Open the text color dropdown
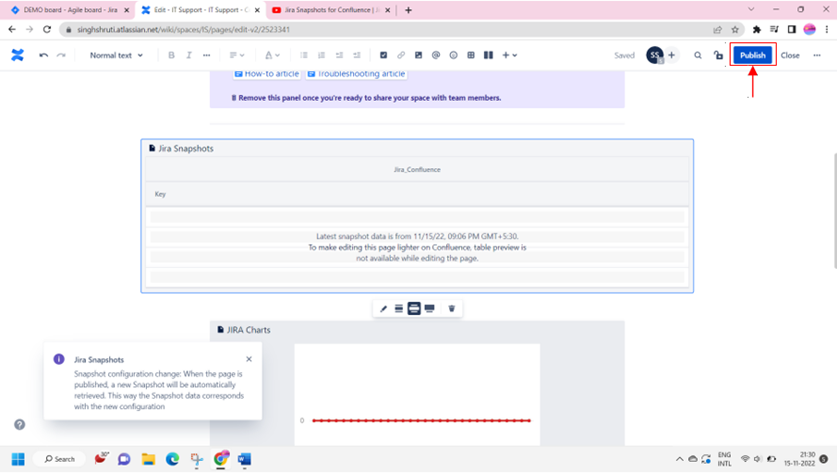Viewport: 837px width, 473px height. point(272,55)
